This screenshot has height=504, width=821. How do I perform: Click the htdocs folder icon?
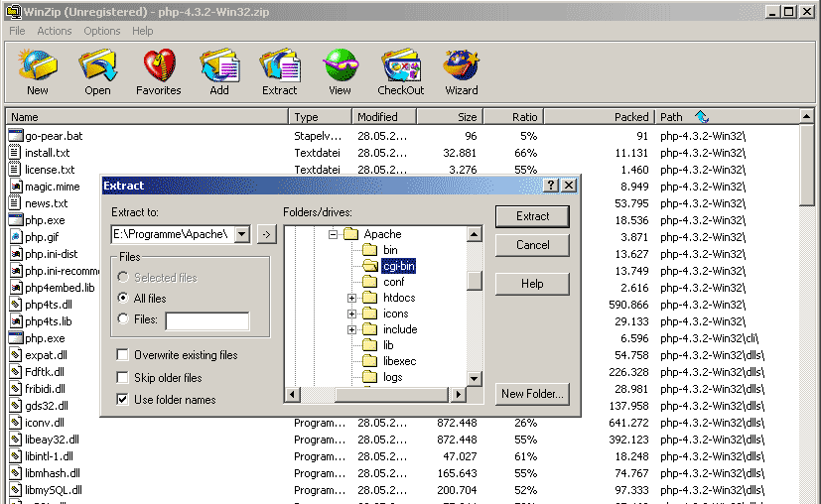coord(369,298)
